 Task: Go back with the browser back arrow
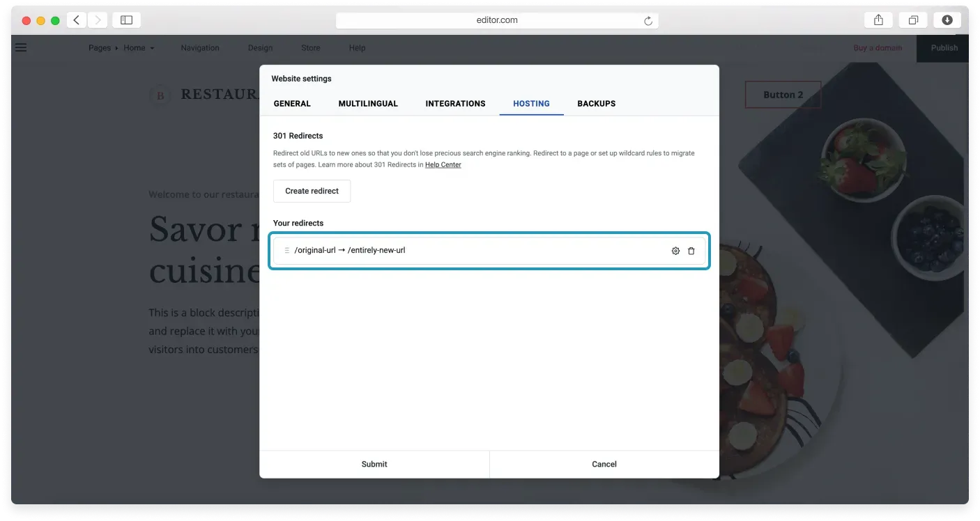[77, 20]
